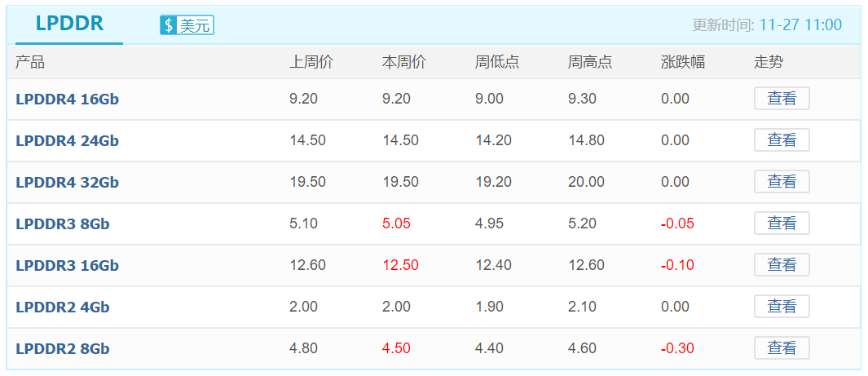The height and width of the screenshot is (376, 868).
Task: Open the LPDDR4 16Gb product link
Action: pos(67,100)
